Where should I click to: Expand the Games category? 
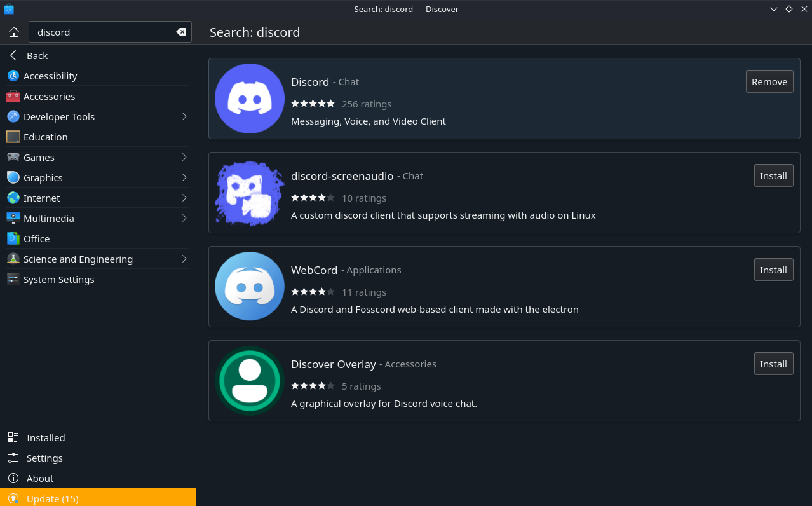pos(184,157)
